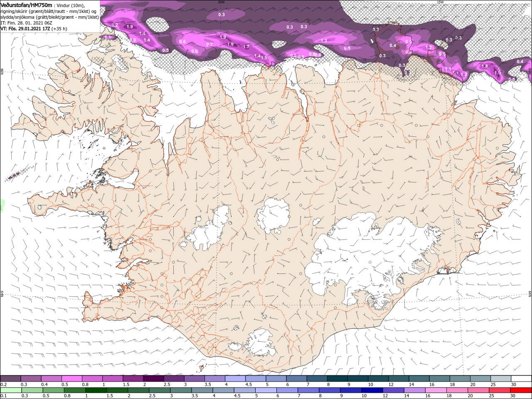Select upper legend swatch starting at 0.8
532x399 pixels.
[x=92, y=379]
